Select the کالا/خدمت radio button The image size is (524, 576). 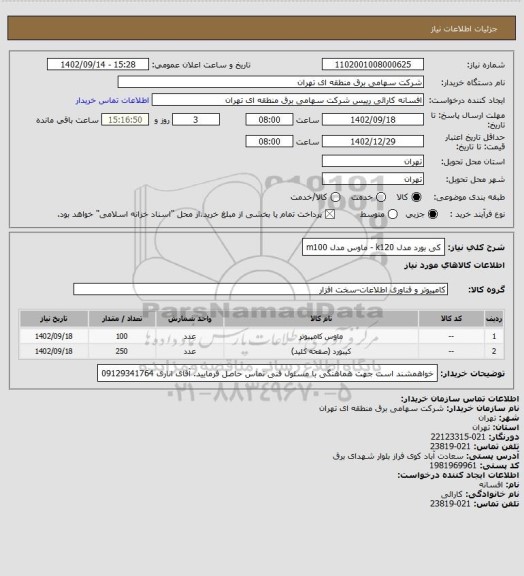pos(335,197)
